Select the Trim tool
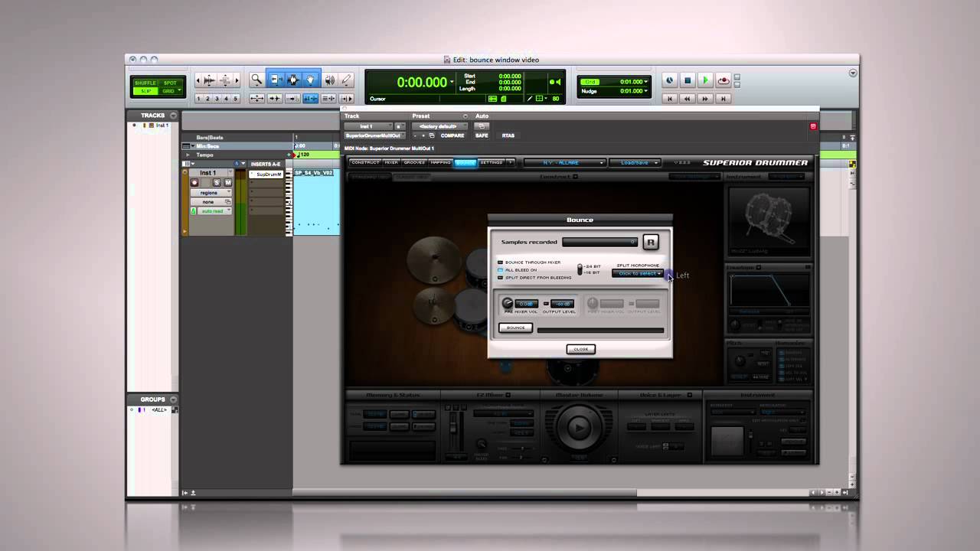This screenshot has height=551, width=980. (277, 80)
